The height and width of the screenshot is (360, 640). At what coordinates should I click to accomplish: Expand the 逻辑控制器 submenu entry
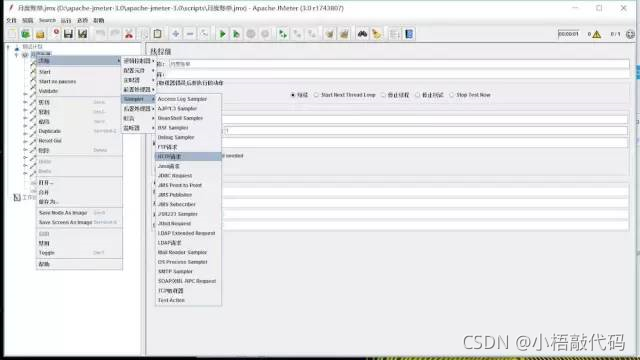click(x=139, y=61)
